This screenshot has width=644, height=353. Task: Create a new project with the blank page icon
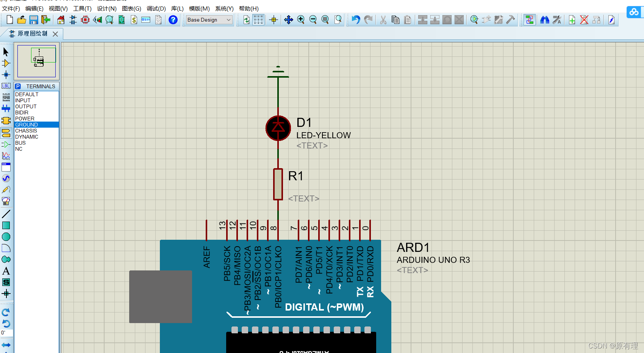10,20
